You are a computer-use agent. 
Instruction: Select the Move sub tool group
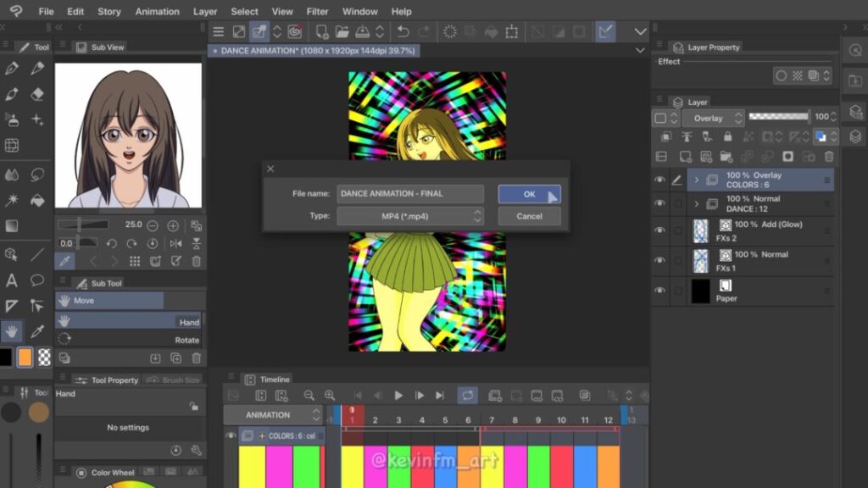pyautogui.click(x=109, y=301)
